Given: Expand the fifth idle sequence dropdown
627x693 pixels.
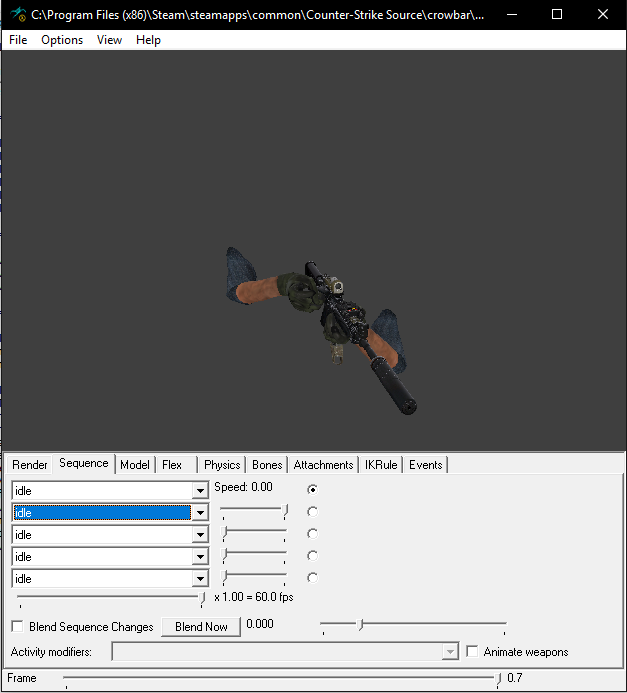Looking at the screenshot, I should pyautogui.click(x=200, y=579).
